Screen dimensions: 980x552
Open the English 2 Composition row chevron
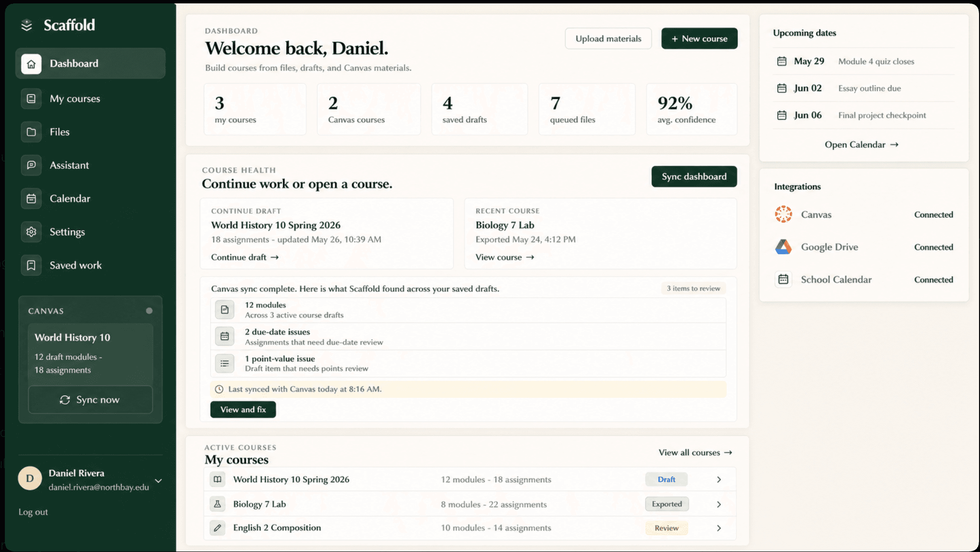coord(719,528)
